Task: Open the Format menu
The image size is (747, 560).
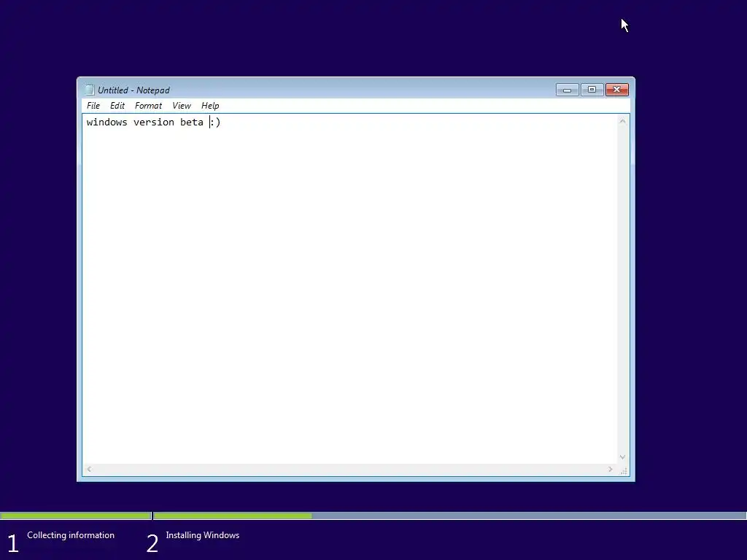Action: pyautogui.click(x=148, y=106)
